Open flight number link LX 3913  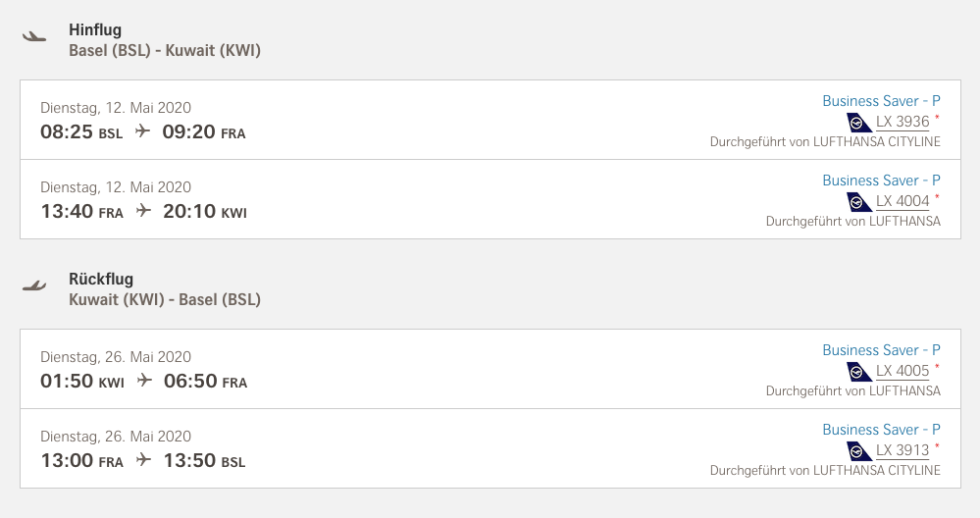pos(902,450)
